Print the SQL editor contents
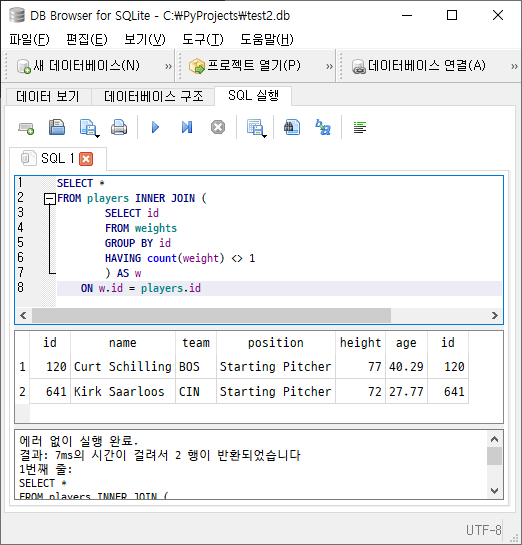The height and width of the screenshot is (545, 522). (x=119, y=128)
